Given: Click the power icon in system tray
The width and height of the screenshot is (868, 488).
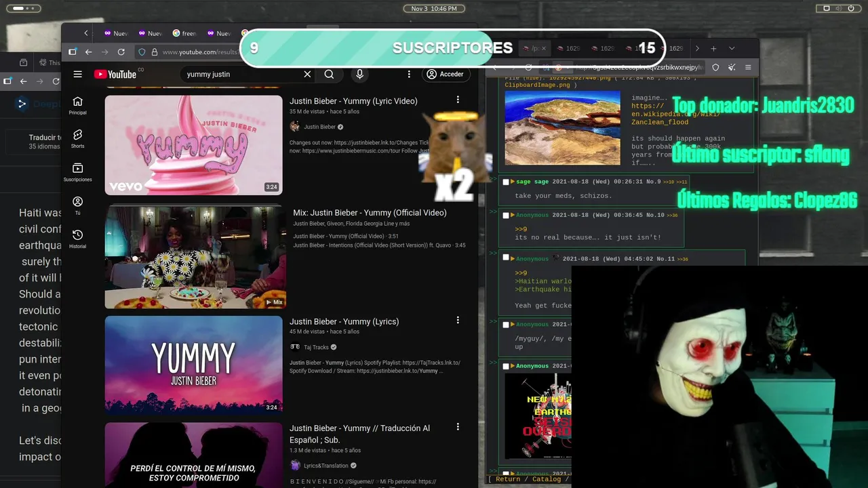Looking at the screenshot, I should coord(852,9).
